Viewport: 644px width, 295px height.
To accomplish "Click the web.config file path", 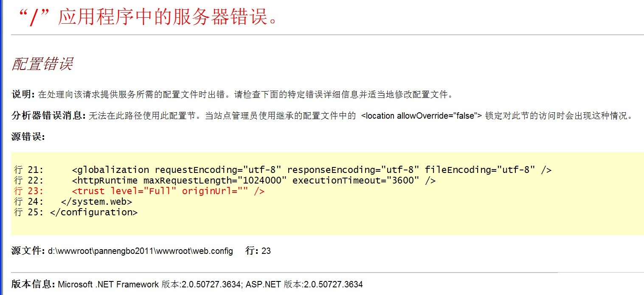I will (140, 251).
